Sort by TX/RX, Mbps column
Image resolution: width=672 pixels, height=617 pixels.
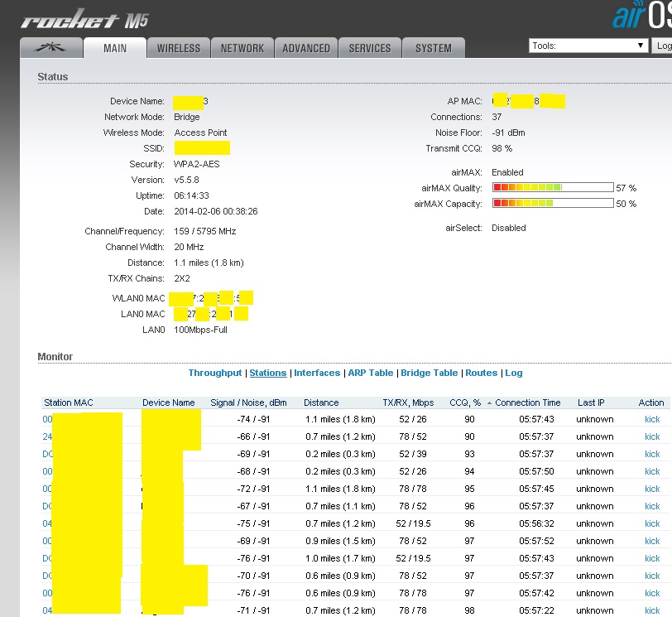(408, 402)
